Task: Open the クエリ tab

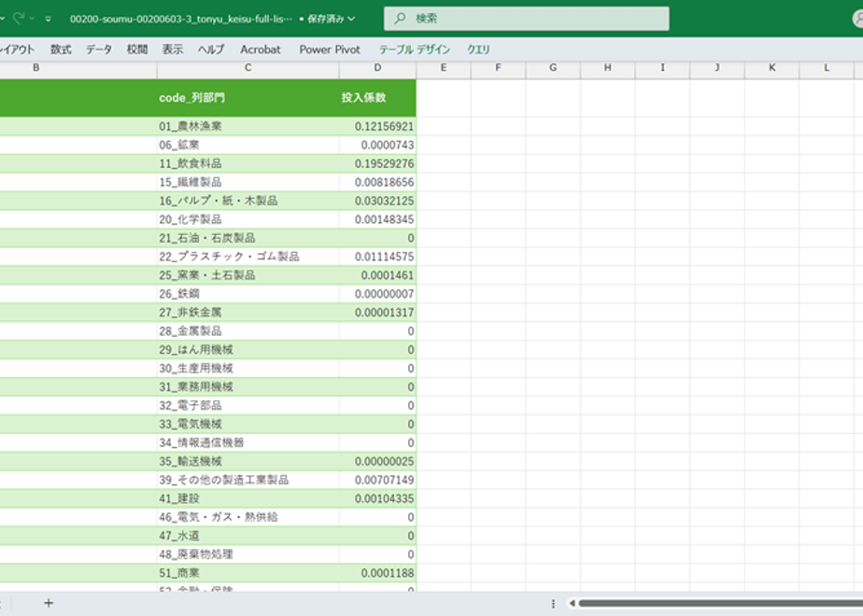Action: tap(478, 49)
